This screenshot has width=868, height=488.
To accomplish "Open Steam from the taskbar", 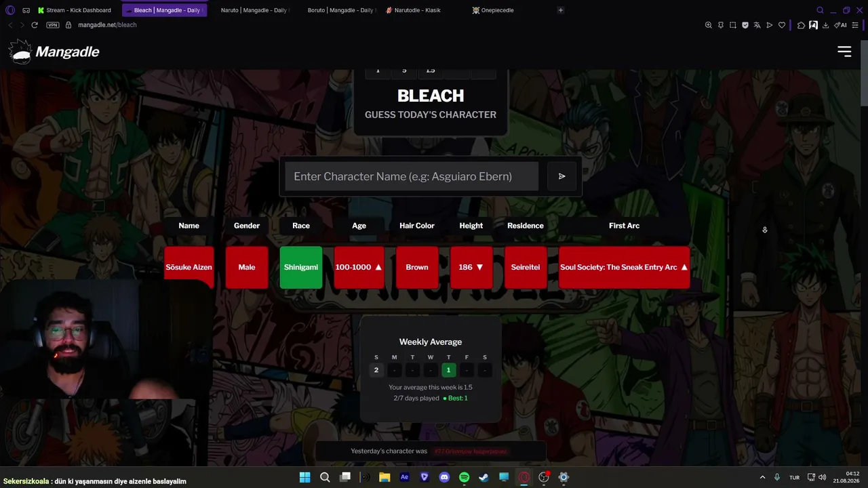I will point(484,477).
